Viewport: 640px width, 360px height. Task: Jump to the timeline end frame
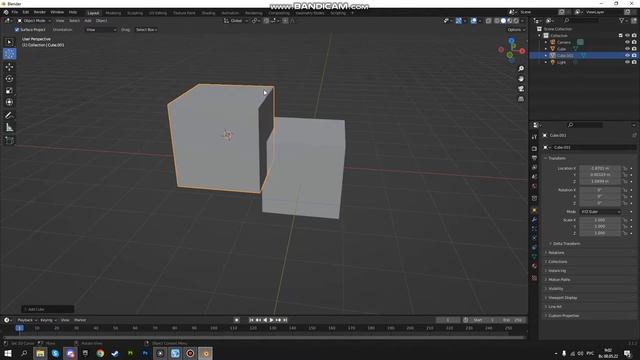pos(285,320)
